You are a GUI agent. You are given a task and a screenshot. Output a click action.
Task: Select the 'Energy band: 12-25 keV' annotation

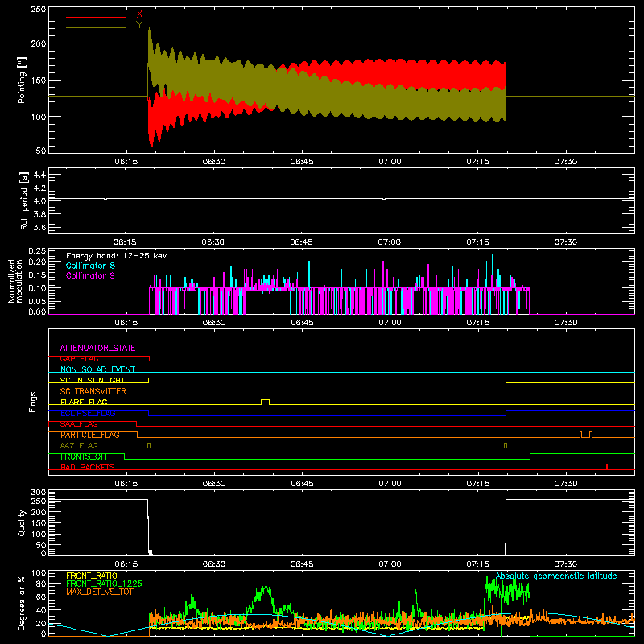(117, 256)
